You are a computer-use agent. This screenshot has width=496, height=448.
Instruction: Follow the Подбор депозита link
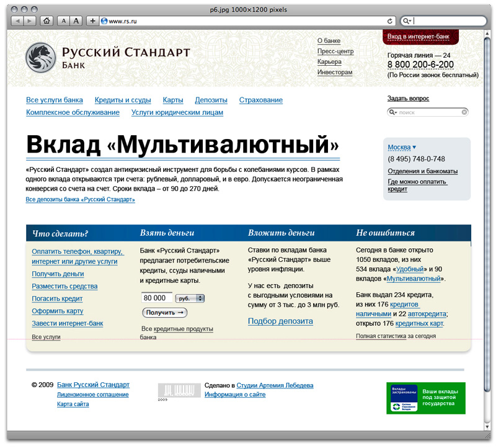click(280, 321)
